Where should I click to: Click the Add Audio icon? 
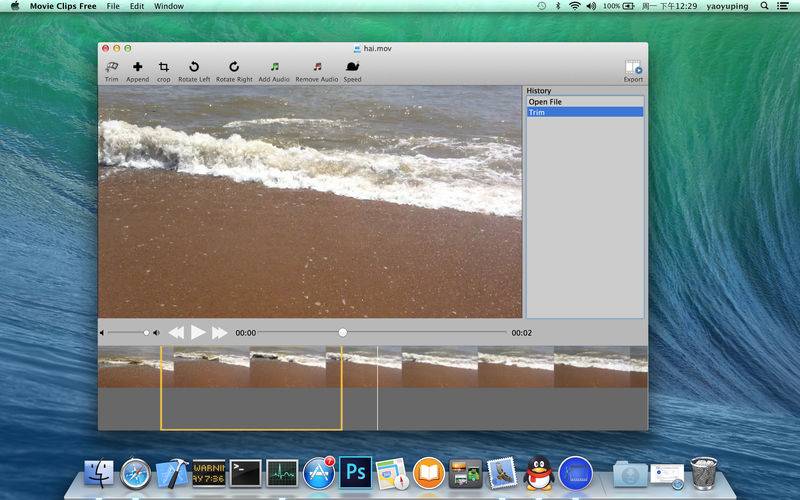274,67
